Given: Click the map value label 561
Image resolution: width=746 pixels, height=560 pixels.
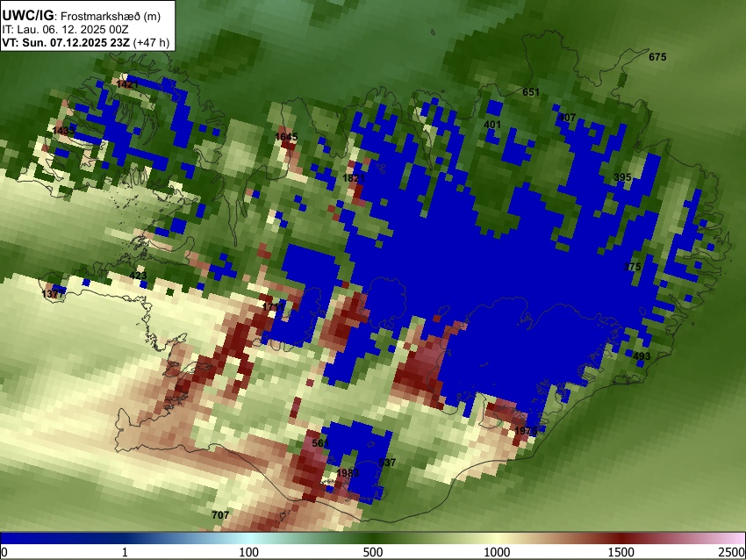Looking at the screenshot, I should point(320,443).
